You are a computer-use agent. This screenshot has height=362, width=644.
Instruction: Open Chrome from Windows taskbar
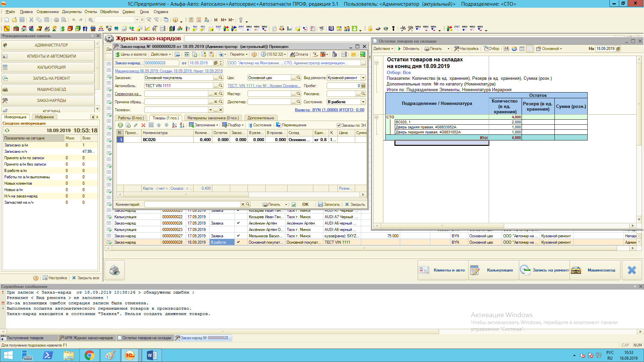click(x=89, y=355)
